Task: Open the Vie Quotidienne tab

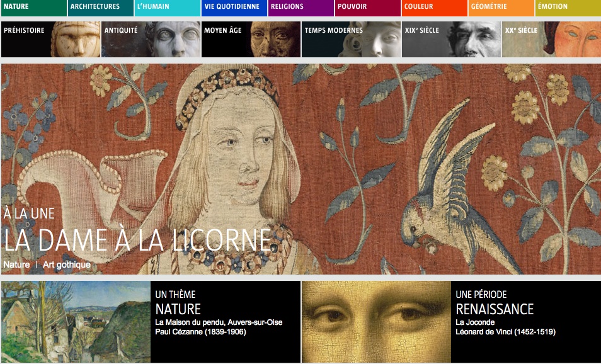Action: [x=234, y=8]
